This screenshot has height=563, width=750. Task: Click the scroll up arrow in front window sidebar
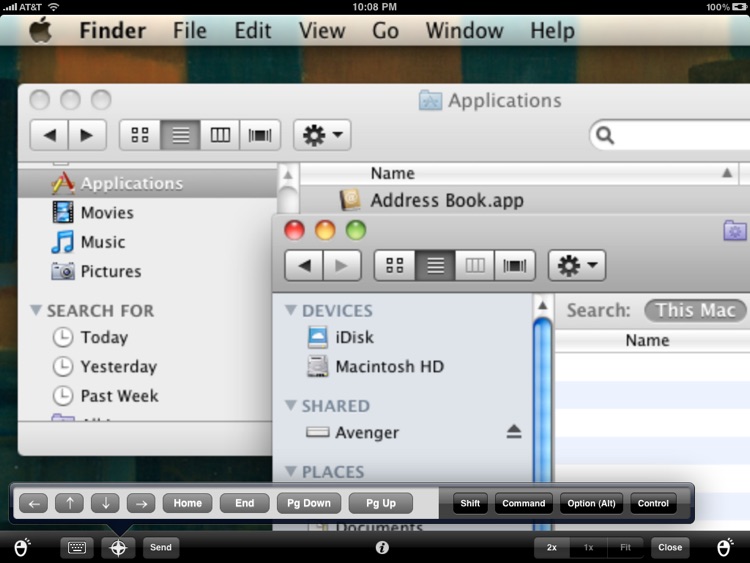point(542,305)
